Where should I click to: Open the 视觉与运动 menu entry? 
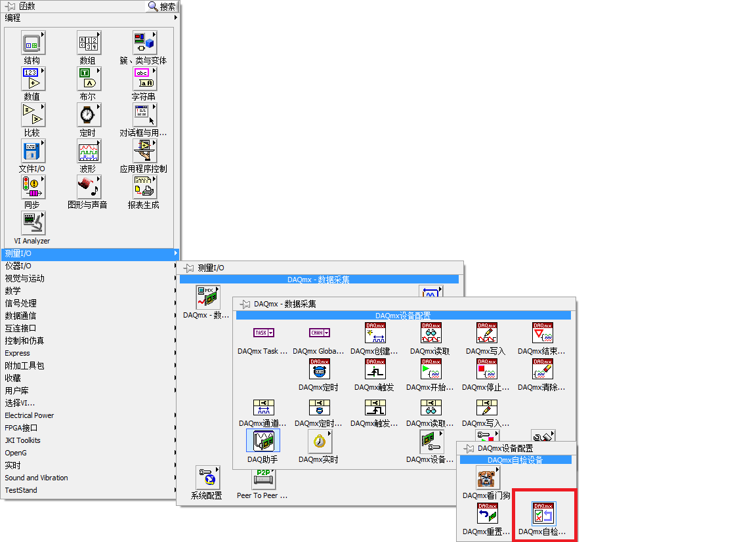[91, 278]
